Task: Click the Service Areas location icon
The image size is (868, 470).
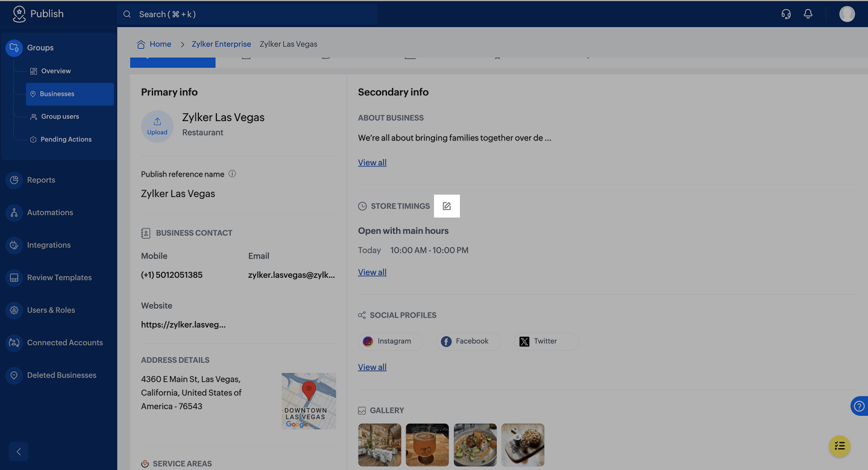Action: point(145,464)
